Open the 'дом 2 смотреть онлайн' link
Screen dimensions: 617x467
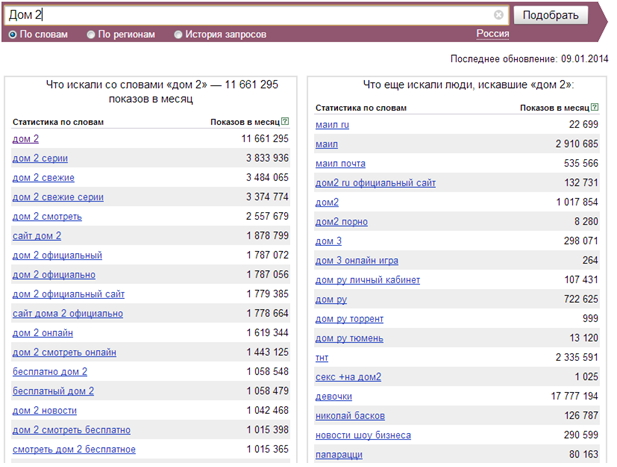pyautogui.click(x=64, y=352)
